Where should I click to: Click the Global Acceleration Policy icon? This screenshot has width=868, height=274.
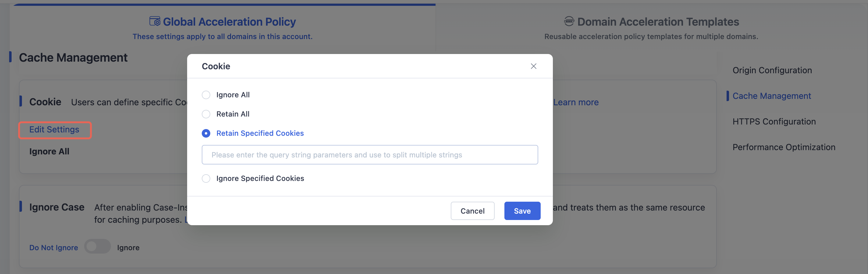[155, 21]
